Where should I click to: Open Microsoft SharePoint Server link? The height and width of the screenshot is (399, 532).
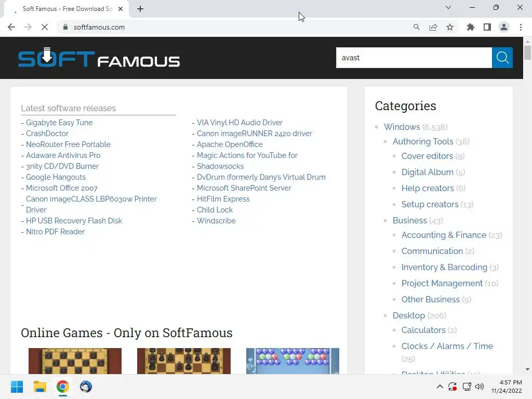click(244, 188)
